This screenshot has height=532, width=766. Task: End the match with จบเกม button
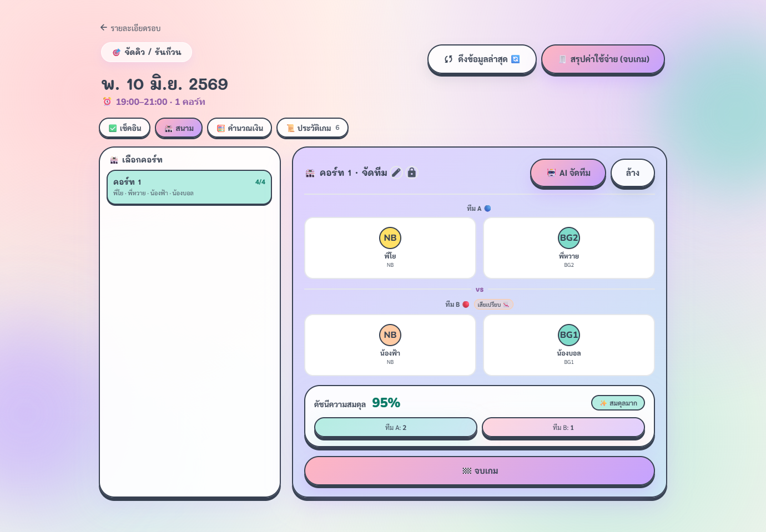coord(480,471)
